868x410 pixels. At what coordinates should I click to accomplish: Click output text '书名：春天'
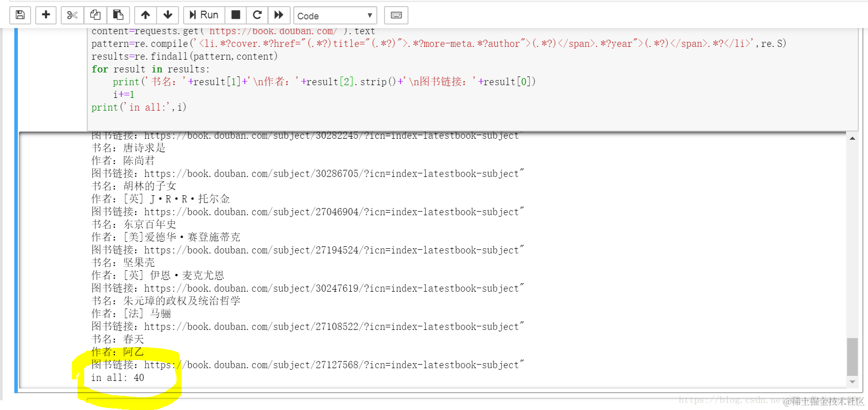[x=118, y=339]
